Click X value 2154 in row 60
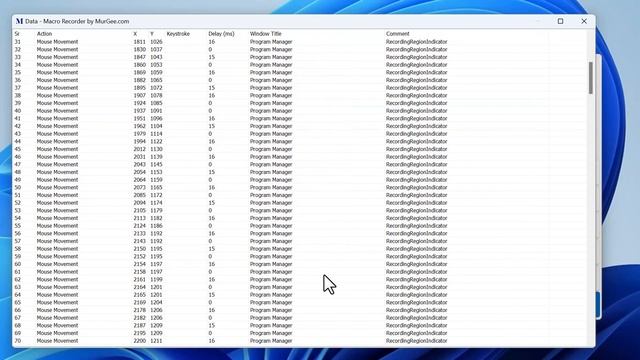The image size is (640, 360). 140,264
